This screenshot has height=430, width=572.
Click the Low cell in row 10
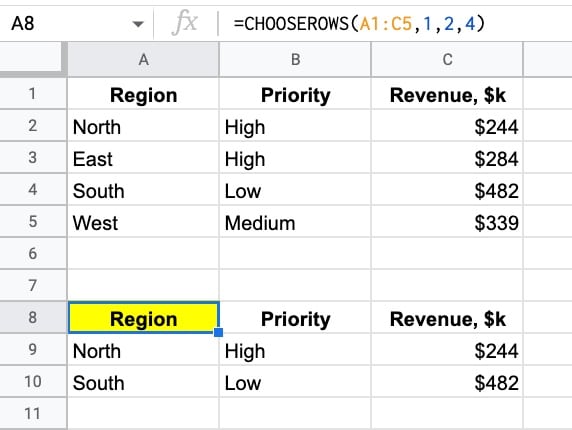(295, 381)
